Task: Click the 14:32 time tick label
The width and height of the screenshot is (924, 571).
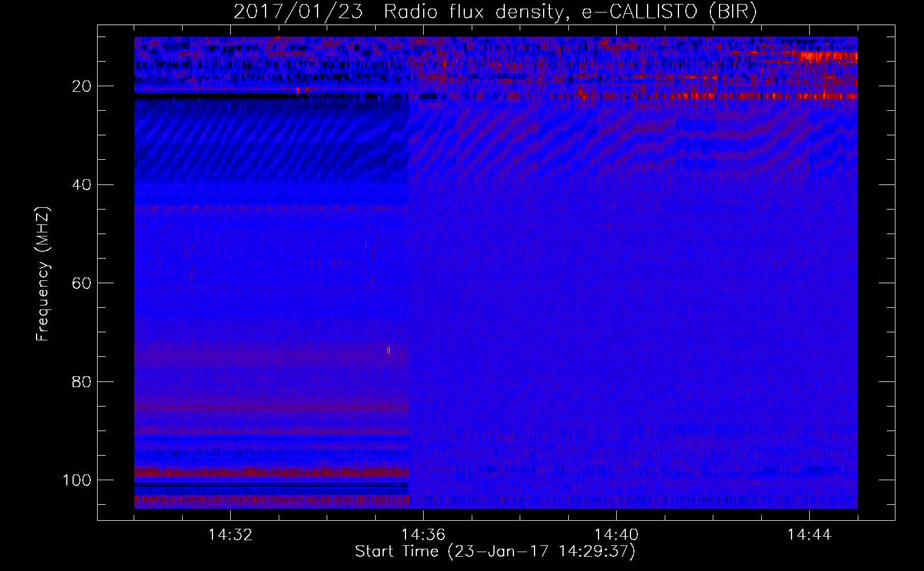Action: 230,534
